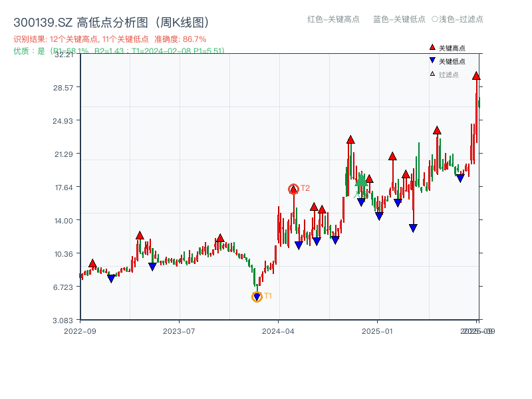532x399 pixels.
Task: Click the large green entry triangle marker
Action: [361, 180]
